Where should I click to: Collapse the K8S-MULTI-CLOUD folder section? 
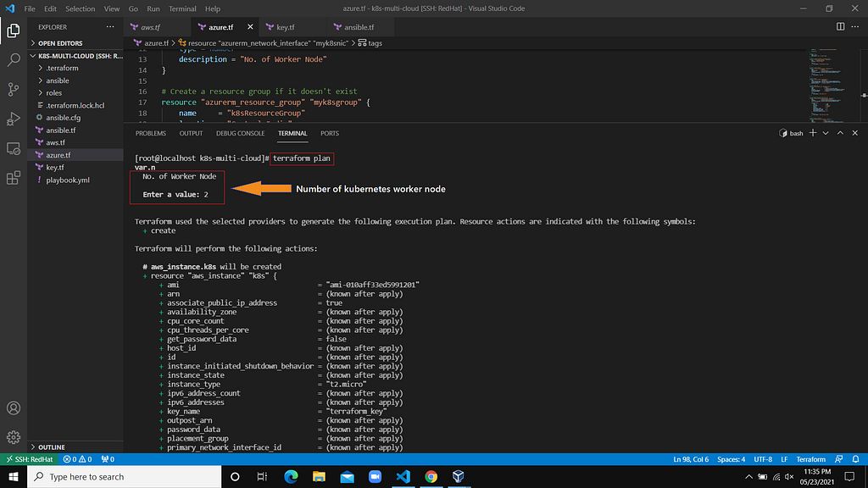coord(75,56)
